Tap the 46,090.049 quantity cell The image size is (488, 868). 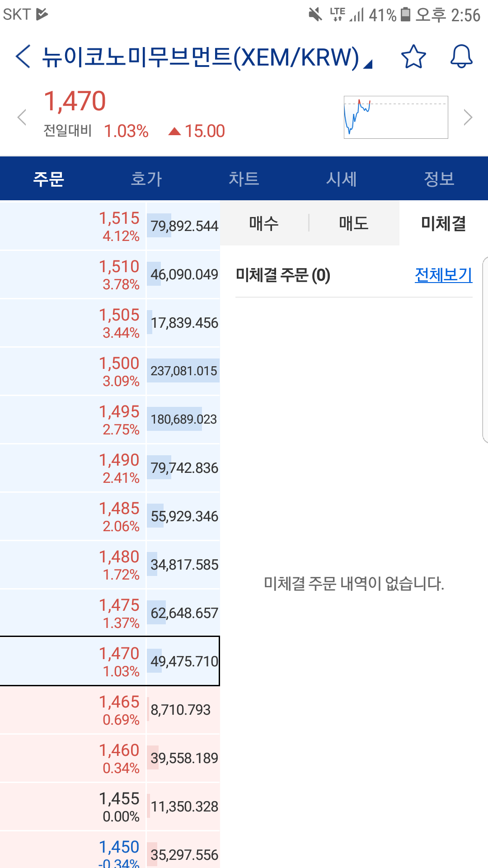(x=183, y=274)
